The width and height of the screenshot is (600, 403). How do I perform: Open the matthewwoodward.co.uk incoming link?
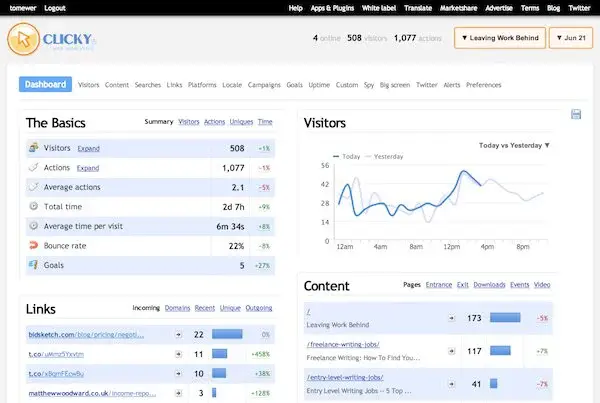(x=92, y=393)
